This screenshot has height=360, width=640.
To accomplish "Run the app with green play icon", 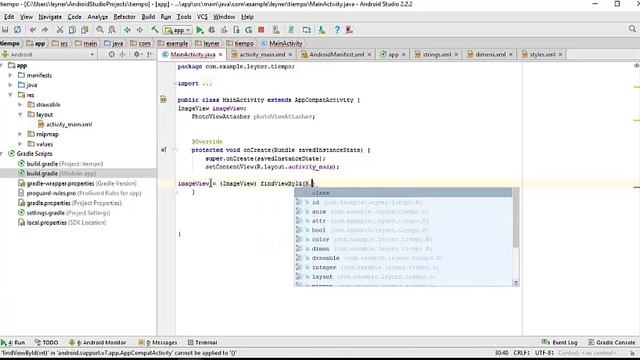I will 200,30.
